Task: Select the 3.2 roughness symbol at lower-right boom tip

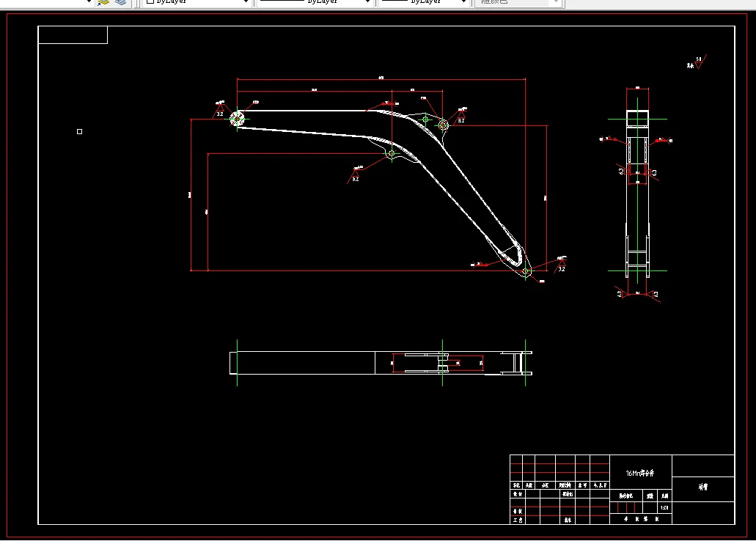Action: coord(561,265)
